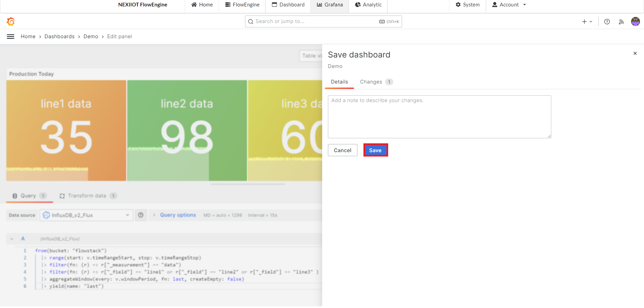The width and height of the screenshot is (644, 308).
Task: Expand the Account dropdown
Action: (x=509, y=5)
